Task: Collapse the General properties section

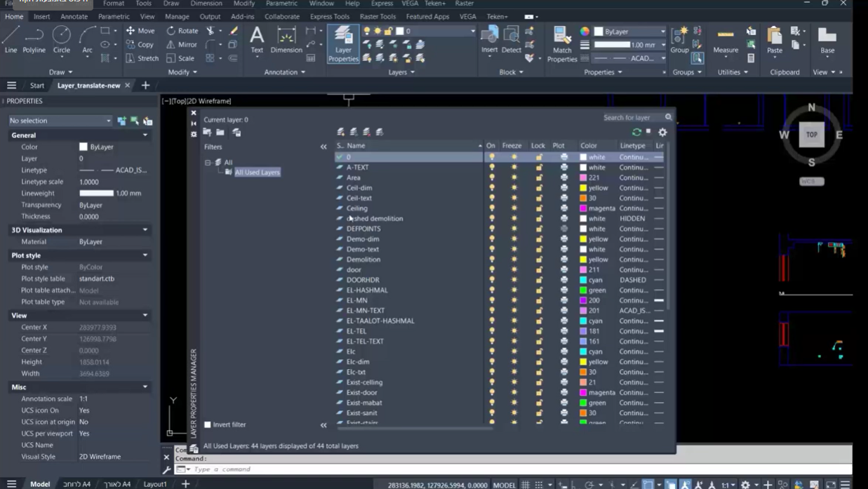Action: (x=145, y=135)
